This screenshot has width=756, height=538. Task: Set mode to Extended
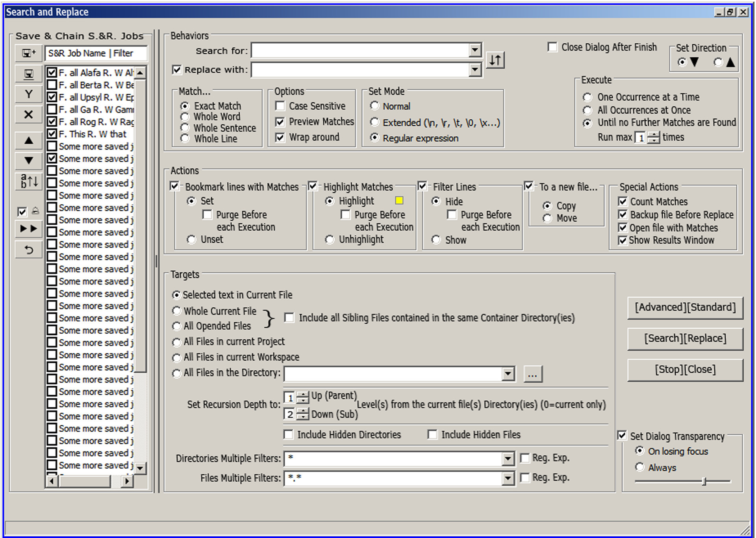tap(374, 122)
